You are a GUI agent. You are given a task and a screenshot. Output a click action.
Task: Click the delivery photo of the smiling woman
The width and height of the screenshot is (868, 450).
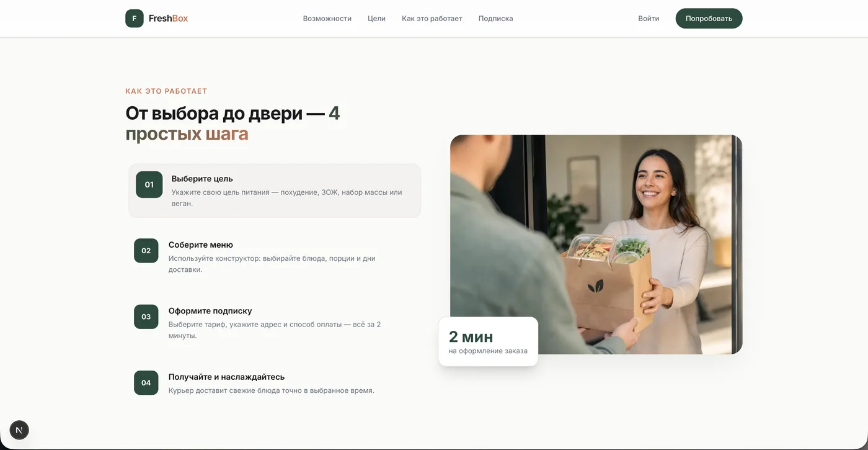coord(596,245)
